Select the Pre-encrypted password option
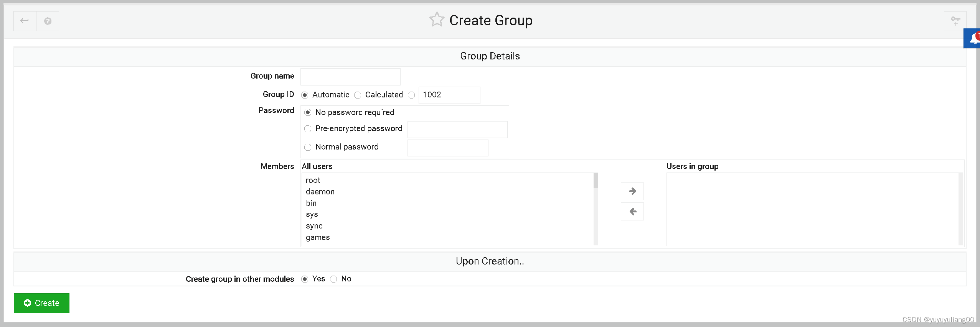The image size is (980, 327). [x=308, y=129]
